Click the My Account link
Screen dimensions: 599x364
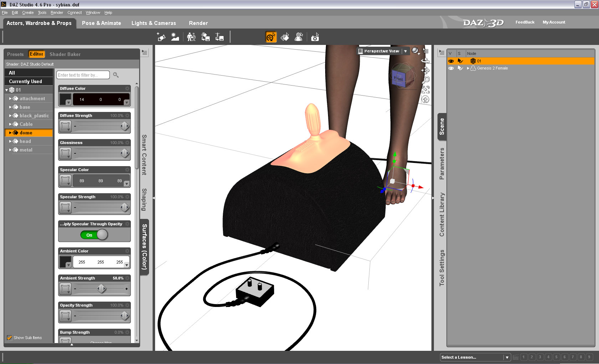click(554, 22)
